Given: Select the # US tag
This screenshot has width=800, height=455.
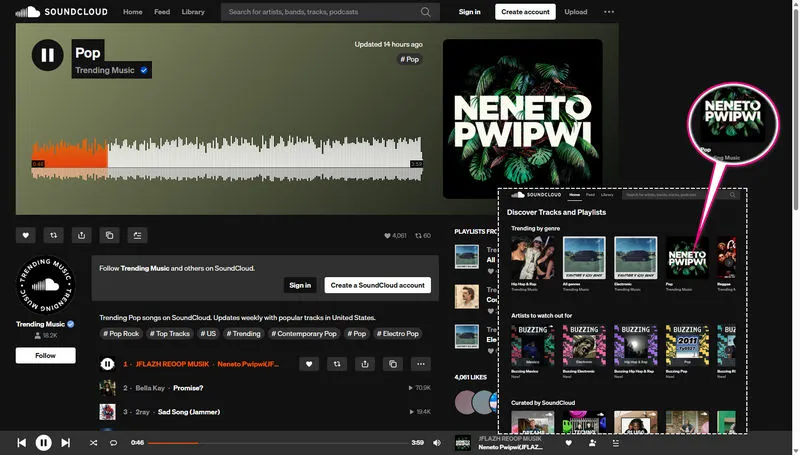Looking at the screenshot, I should pos(208,334).
